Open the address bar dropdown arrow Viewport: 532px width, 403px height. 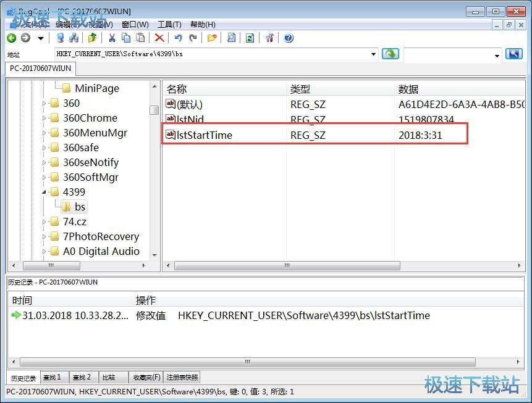coord(373,54)
